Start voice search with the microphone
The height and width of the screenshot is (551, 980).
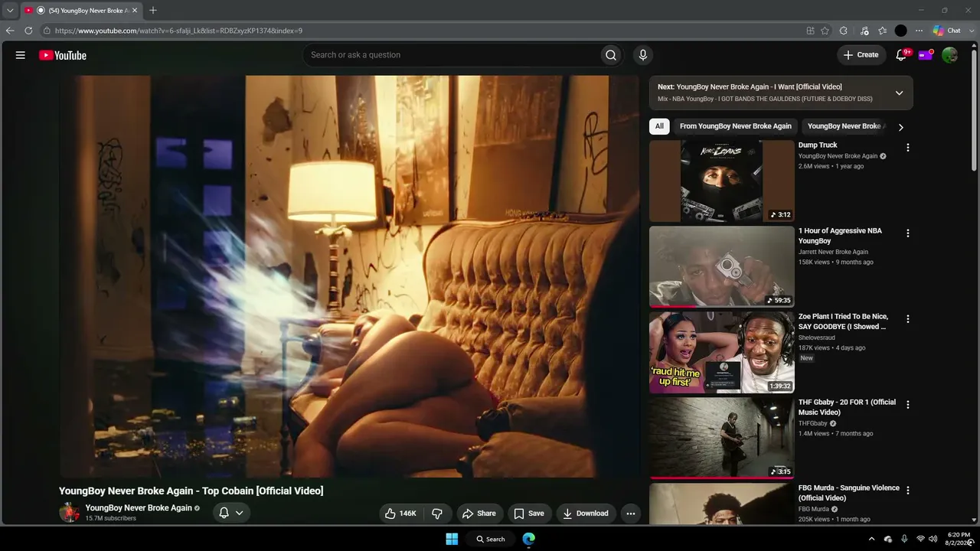(642, 55)
